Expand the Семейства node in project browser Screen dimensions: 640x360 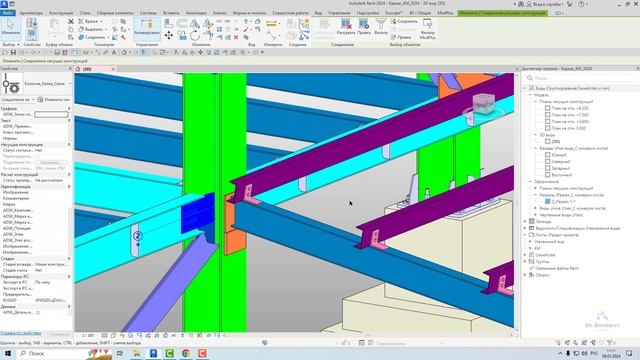pos(525,255)
